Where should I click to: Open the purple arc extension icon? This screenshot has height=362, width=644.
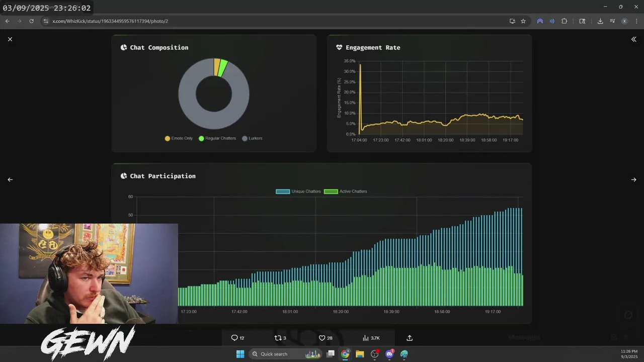pos(540,21)
